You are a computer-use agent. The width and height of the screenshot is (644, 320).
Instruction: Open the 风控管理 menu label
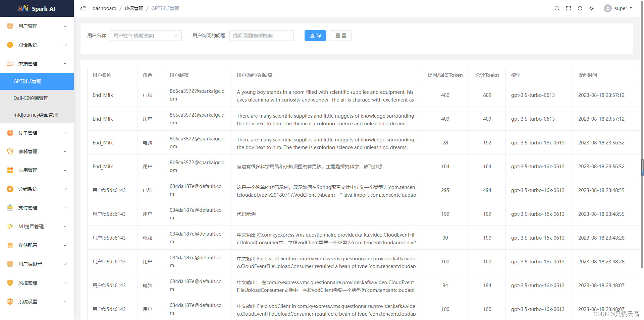click(x=28, y=283)
